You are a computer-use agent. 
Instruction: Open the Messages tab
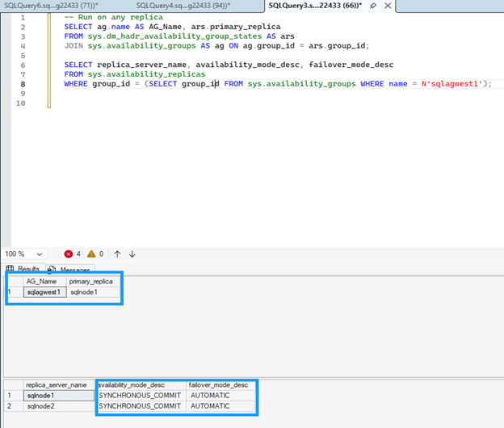point(71,269)
